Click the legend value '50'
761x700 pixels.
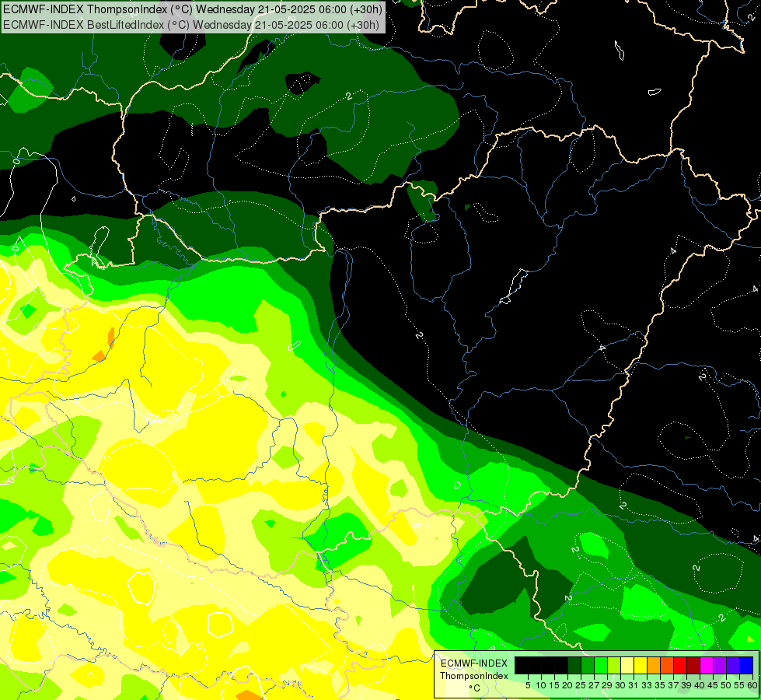pyautogui.click(x=726, y=685)
